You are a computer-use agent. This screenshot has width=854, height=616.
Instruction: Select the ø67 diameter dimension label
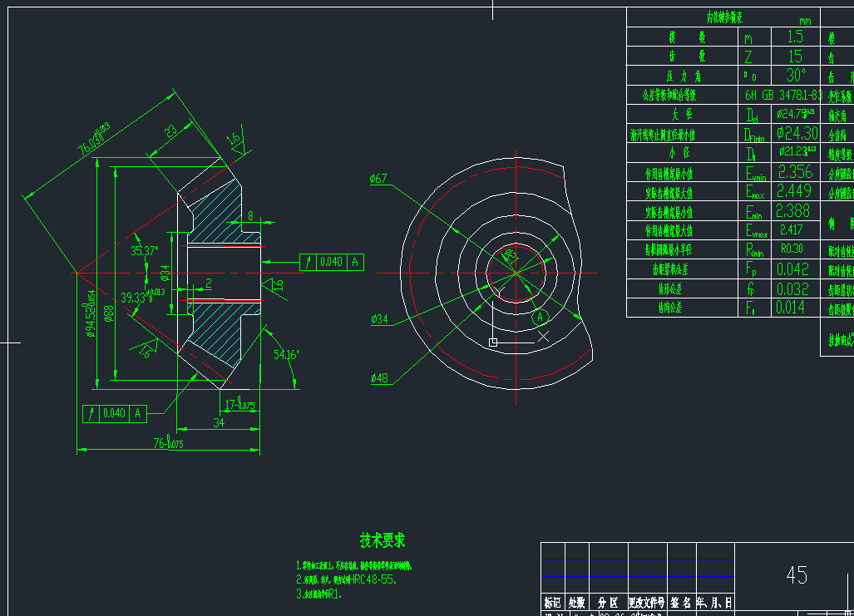(x=378, y=179)
